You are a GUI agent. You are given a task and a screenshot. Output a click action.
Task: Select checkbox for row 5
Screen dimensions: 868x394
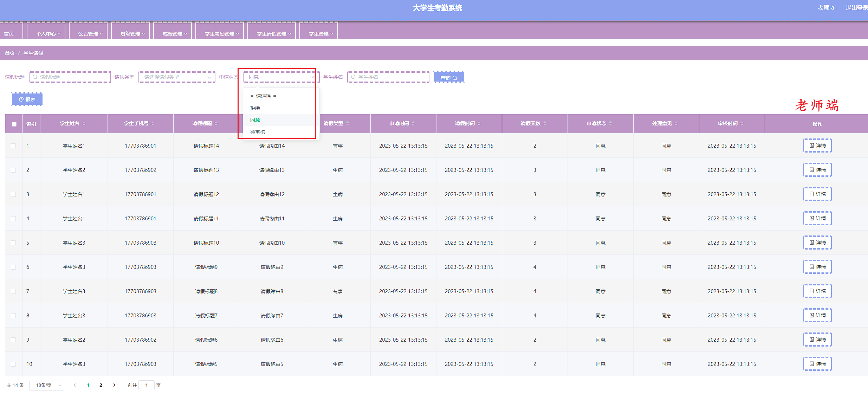pos(13,243)
